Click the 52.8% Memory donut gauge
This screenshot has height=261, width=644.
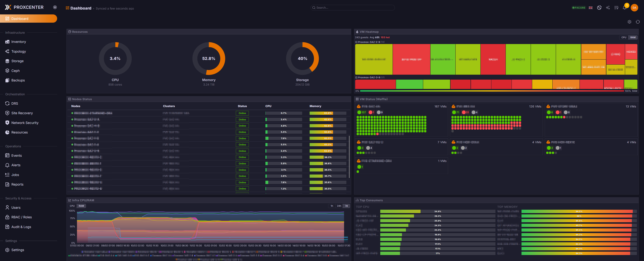coord(208,58)
